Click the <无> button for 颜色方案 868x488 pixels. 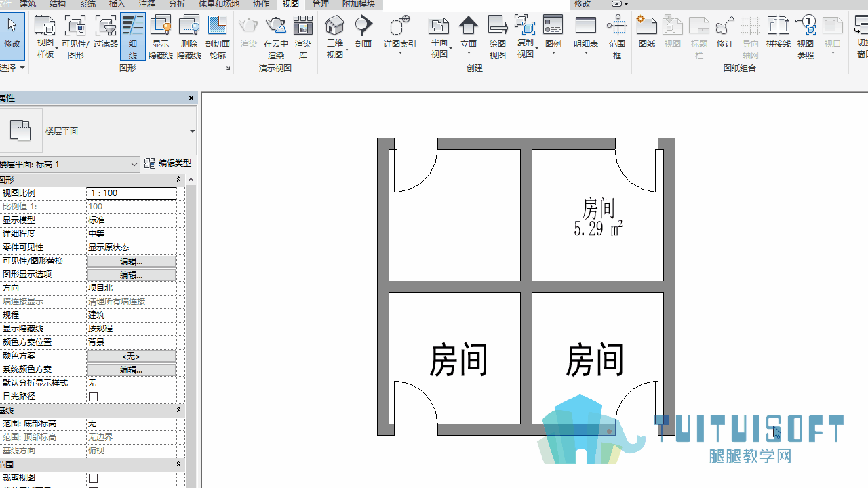pos(132,356)
